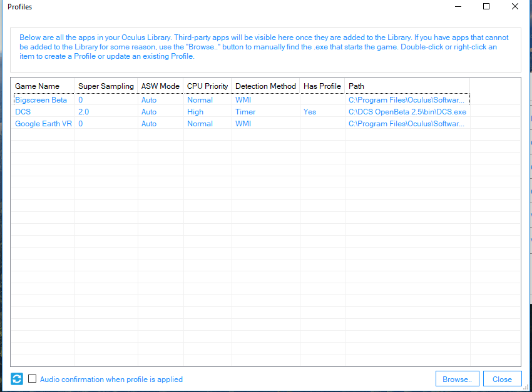Viewport: 532px width, 392px height.
Task: Select the DCS game entry
Action: click(23, 112)
